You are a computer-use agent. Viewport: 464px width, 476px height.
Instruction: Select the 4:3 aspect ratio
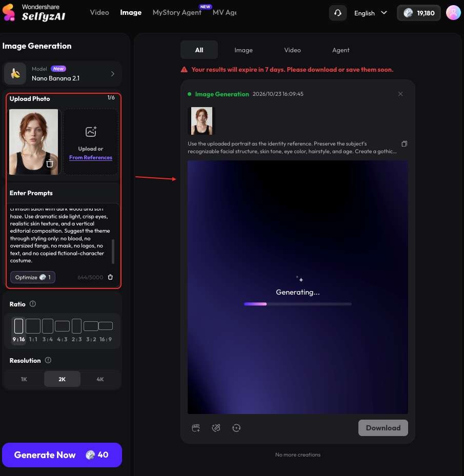click(62, 330)
